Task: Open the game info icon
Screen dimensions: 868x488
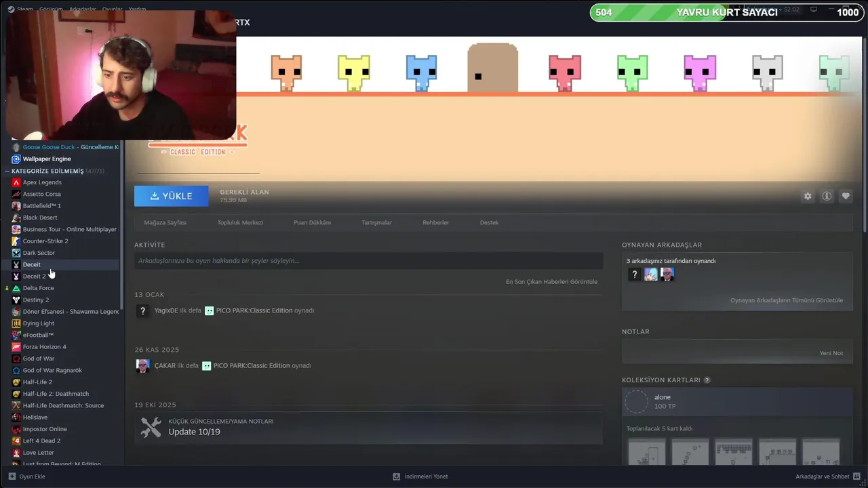Action: [827, 196]
